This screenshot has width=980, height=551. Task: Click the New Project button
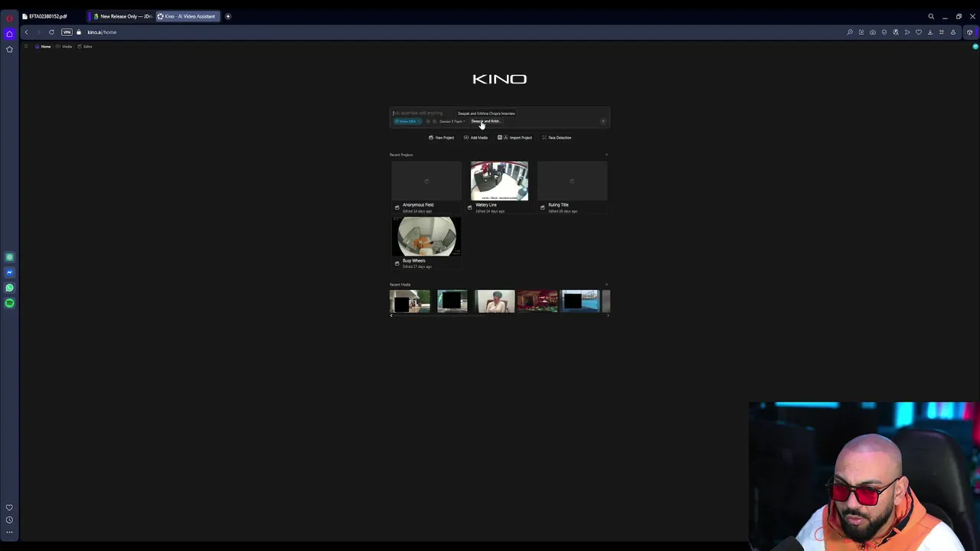tap(441, 138)
